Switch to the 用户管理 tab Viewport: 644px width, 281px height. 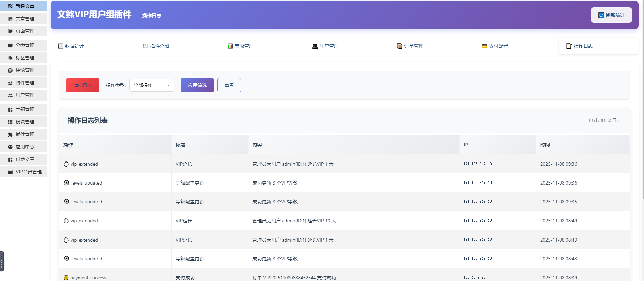pos(326,46)
